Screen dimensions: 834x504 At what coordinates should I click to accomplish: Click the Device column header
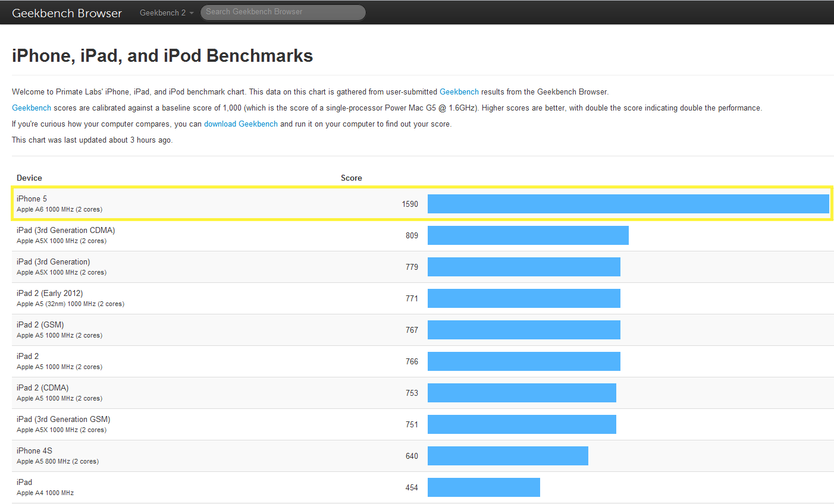coord(29,178)
